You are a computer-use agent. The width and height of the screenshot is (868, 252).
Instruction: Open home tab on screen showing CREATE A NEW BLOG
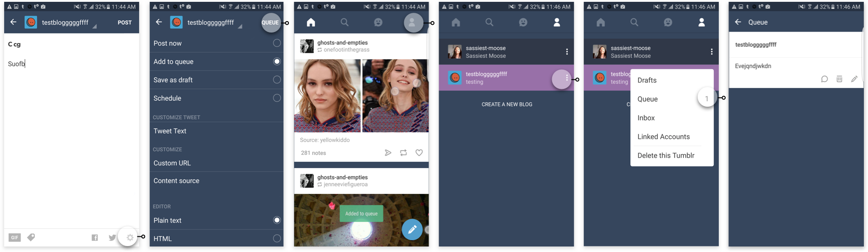[456, 22]
